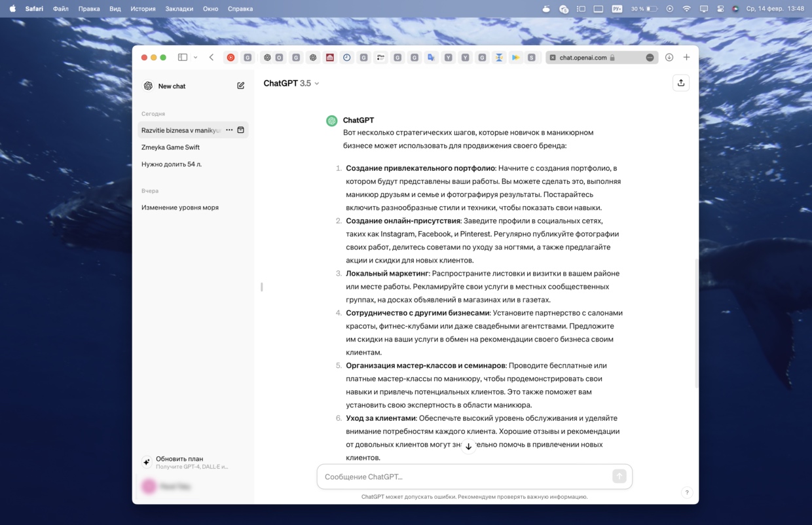This screenshot has width=812, height=525.
Task: Click the send message arrow button
Action: pos(619,477)
